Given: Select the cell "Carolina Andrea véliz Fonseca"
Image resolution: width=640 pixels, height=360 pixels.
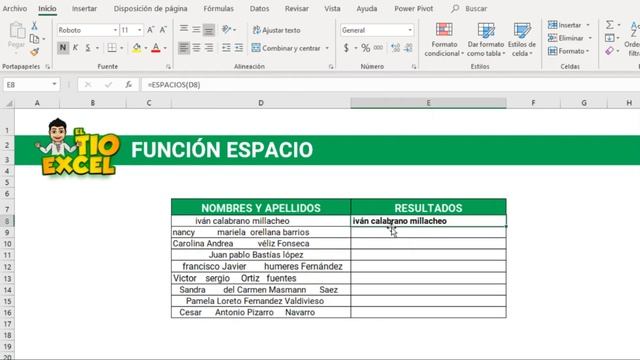Looking at the screenshot, I should [261, 244].
